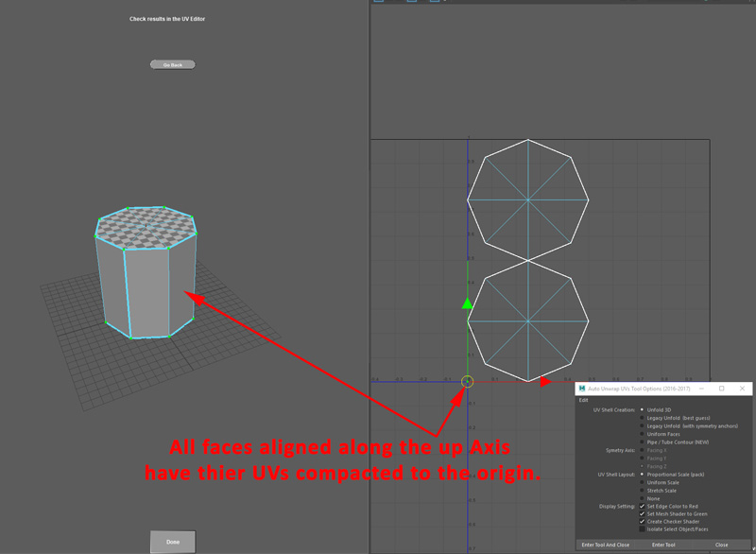Choose the Uniform Faces shell creation method
756x554 pixels.
pos(642,435)
